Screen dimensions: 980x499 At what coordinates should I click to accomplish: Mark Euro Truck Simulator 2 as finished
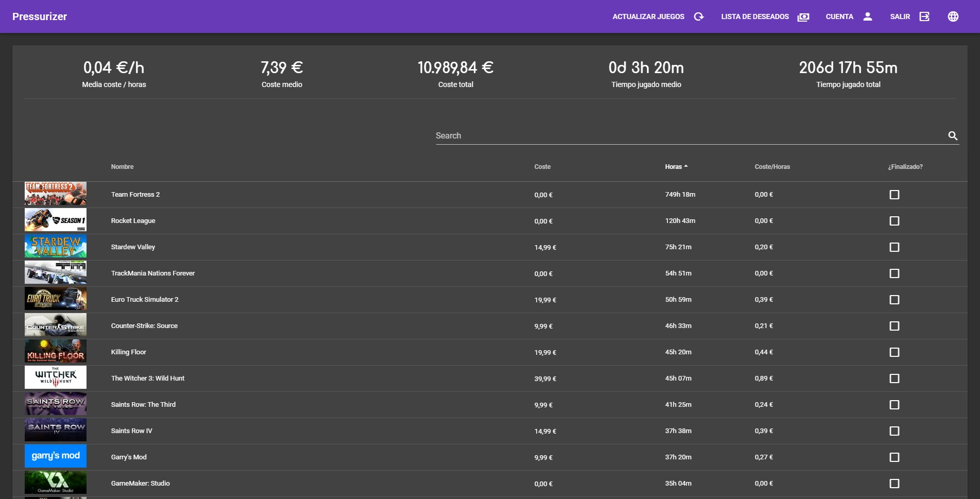tap(895, 300)
